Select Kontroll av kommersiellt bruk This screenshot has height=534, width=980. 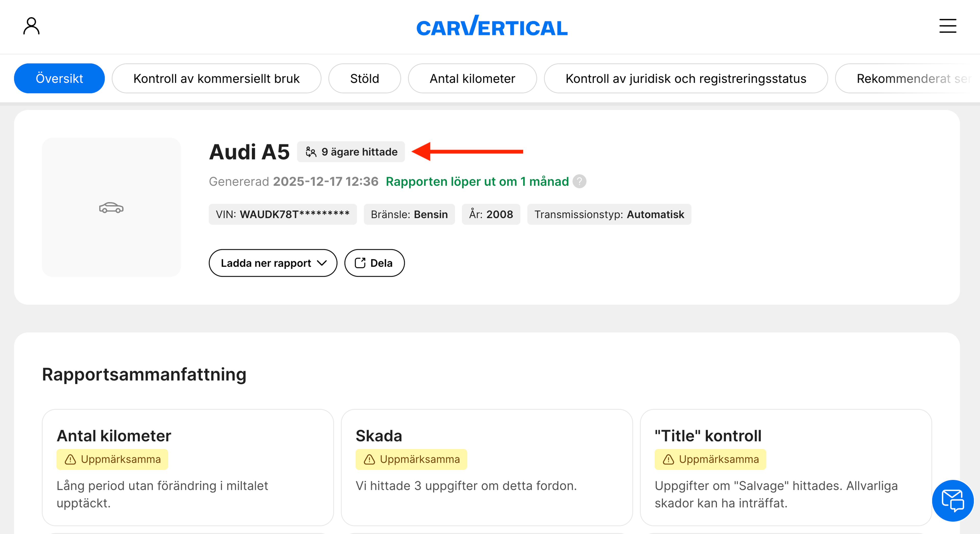(x=216, y=78)
